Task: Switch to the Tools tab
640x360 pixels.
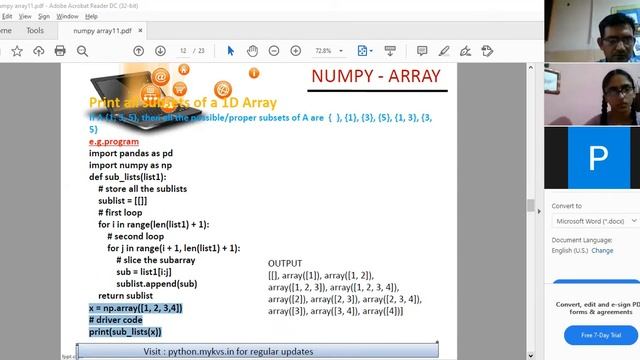Action: pos(35,31)
